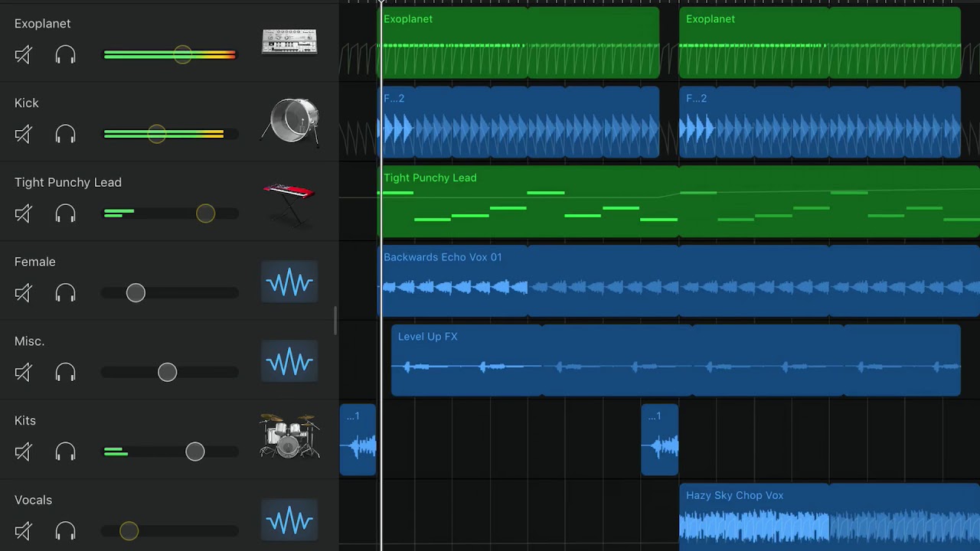Select the Female track name
980x551 pixels.
coord(35,262)
